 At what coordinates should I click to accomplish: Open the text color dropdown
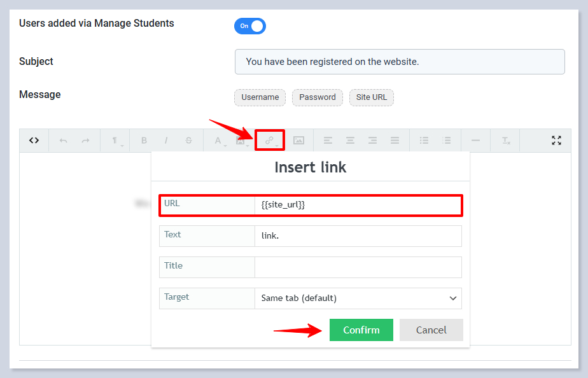coord(218,141)
